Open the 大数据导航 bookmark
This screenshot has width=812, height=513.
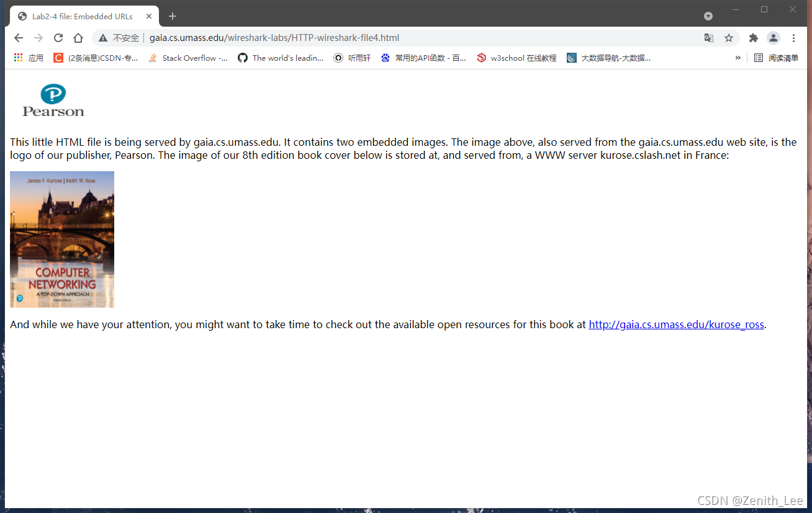609,58
